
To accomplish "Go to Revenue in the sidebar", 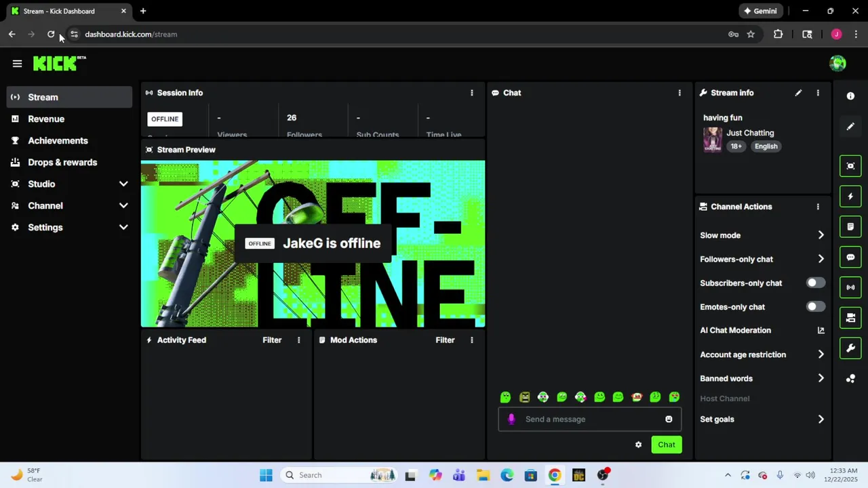I will tap(69, 119).
